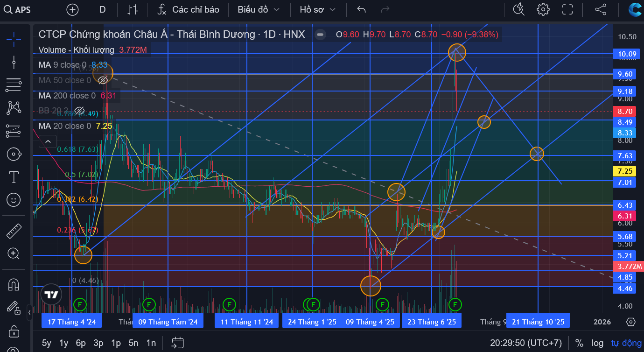Open the go to date calendar
Viewport: 644px width, 352px height.
pos(177,343)
